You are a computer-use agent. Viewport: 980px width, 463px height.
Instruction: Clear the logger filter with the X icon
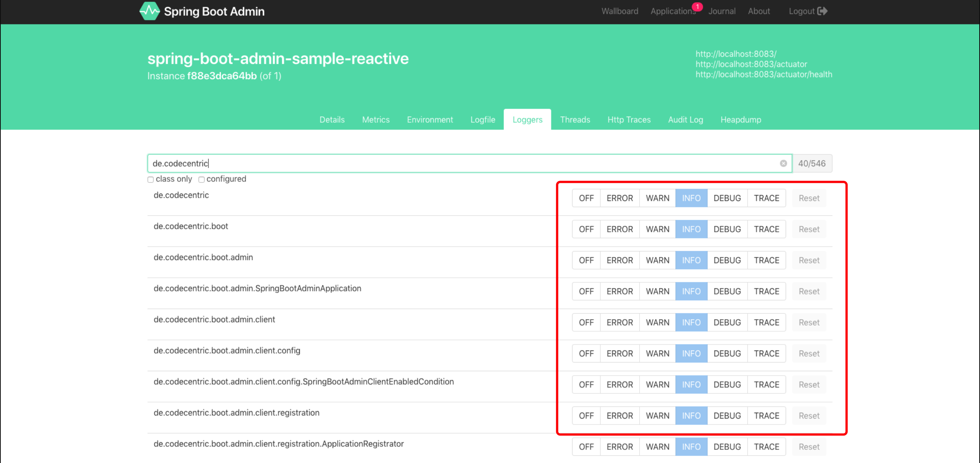point(783,163)
